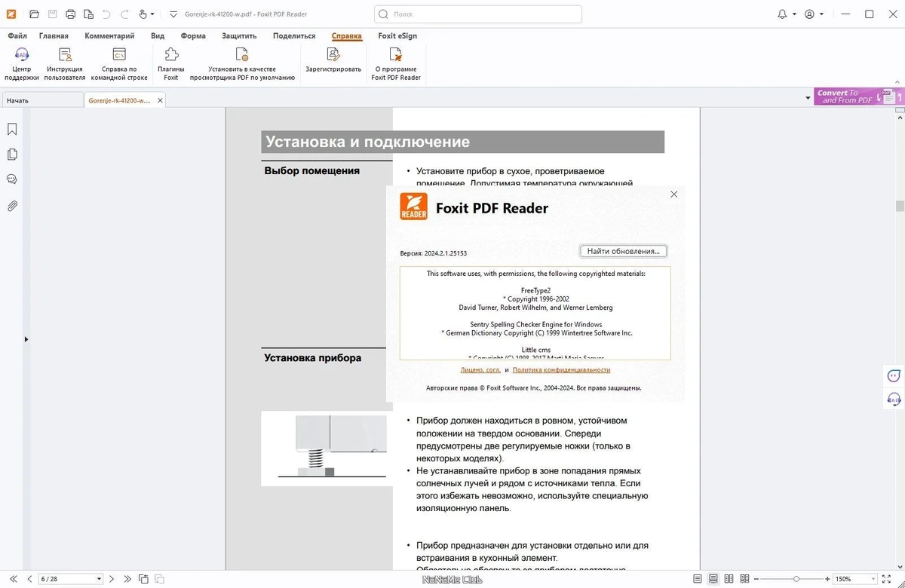Switch to the Вид tab
The width and height of the screenshot is (905, 588).
[x=158, y=35]
